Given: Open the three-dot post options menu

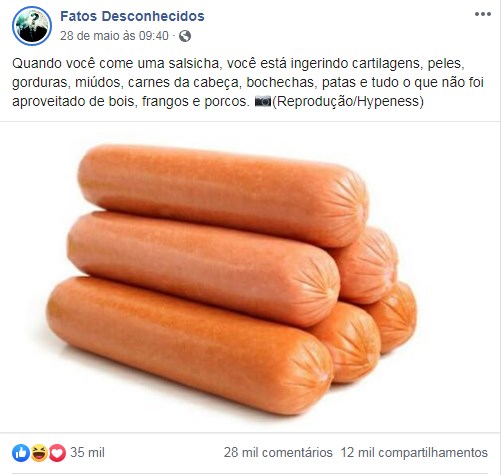Looking at the screenshot, I should click(483, 14).
